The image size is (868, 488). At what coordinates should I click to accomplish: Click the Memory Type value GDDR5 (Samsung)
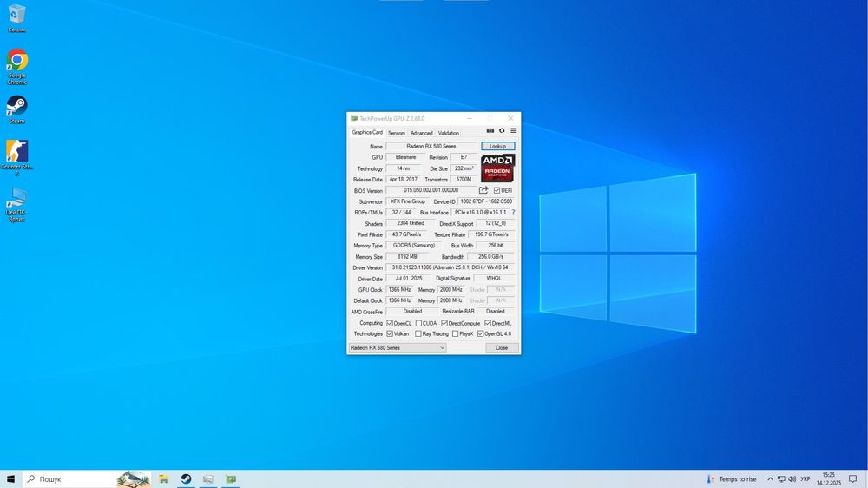pos(415,246)
